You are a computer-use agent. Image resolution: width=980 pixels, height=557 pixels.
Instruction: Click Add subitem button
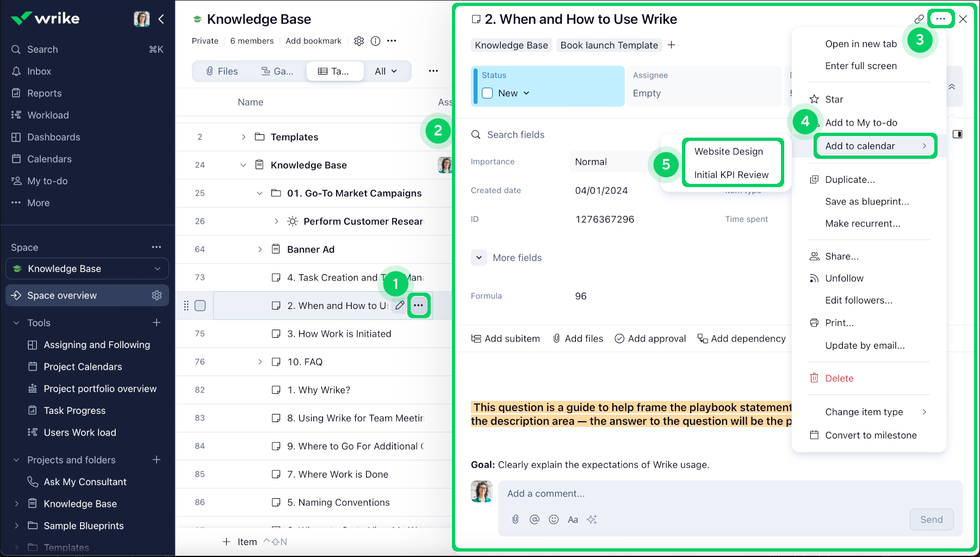click(x=506, y=338)
